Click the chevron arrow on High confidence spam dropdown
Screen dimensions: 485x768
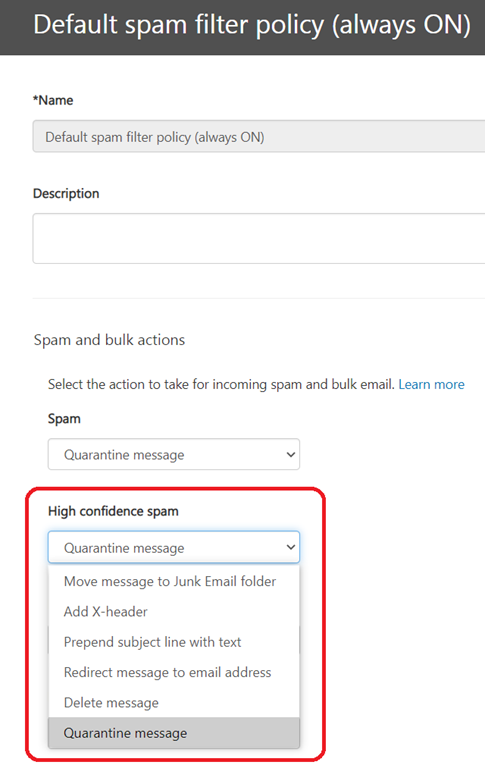[291, 547]
